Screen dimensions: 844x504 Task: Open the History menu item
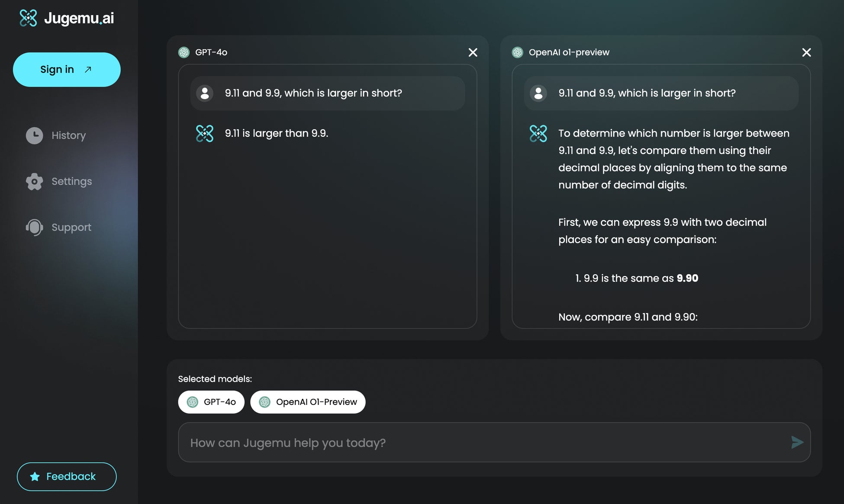click(68, 135)
